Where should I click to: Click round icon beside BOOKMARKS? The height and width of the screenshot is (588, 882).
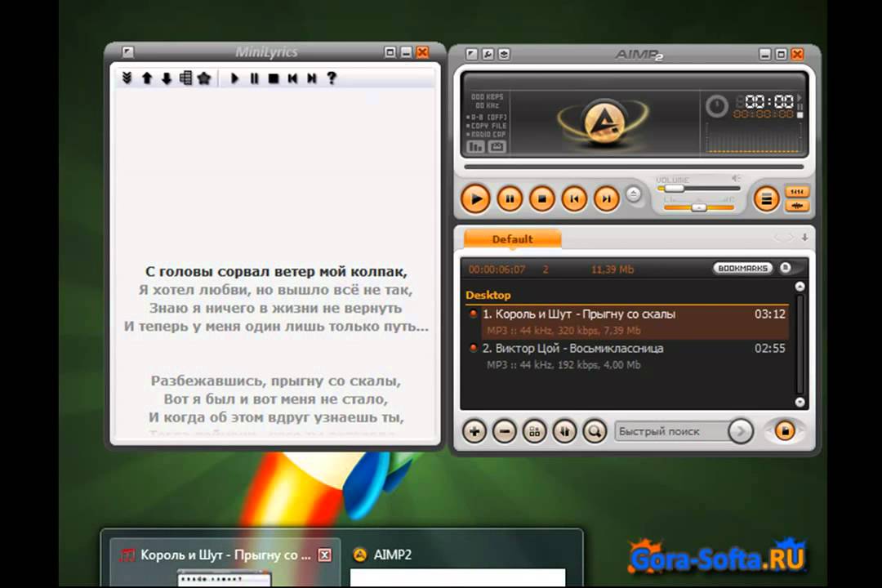click(x=786, y=268)
